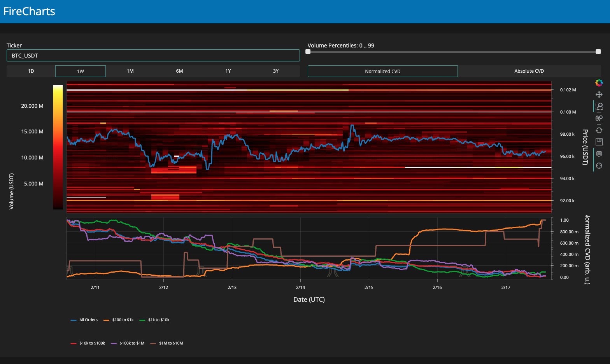Switch to Absolute CVD
The height and width of the screenshot is (364, 610).
(x=529, y=71)
